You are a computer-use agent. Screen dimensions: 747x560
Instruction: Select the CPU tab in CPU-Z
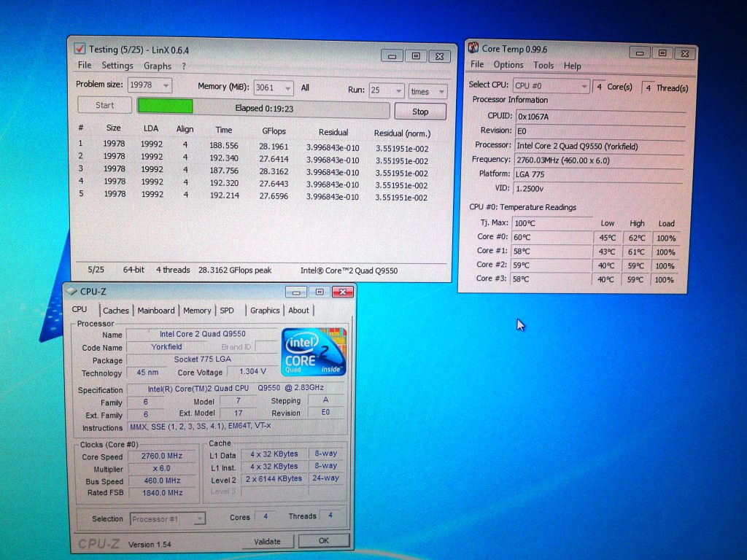pyautogui.click(x=79, y=309)
